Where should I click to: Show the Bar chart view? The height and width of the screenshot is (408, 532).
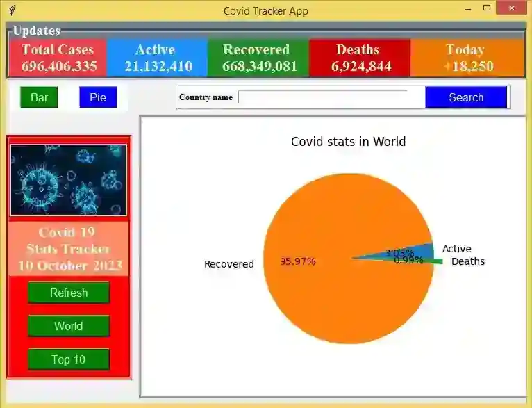coord(39,97)
